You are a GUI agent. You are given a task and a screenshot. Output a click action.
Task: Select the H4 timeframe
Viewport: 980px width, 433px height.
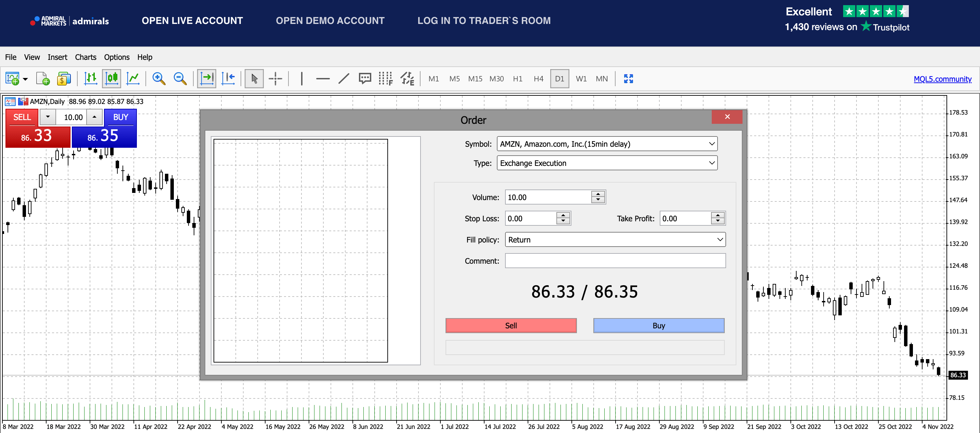(538, 79)
